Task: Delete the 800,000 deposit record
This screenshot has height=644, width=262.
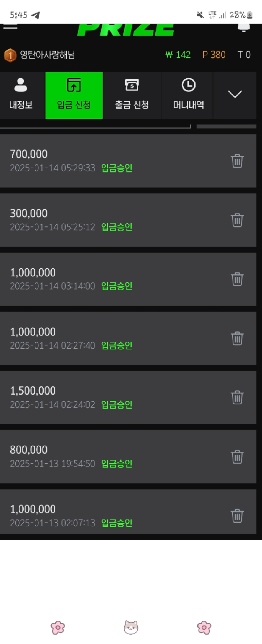Action: pyautogui.click(x=237, y=457)
